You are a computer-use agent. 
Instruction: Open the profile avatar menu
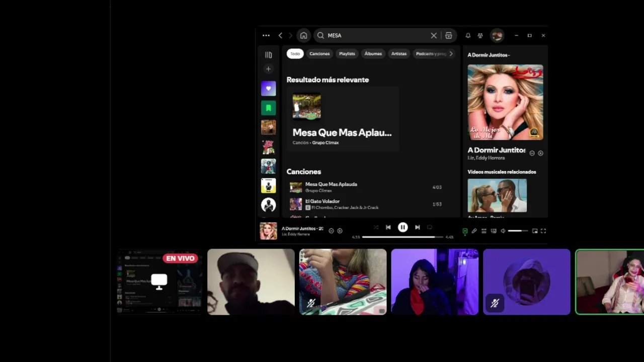tap(497, 36)
